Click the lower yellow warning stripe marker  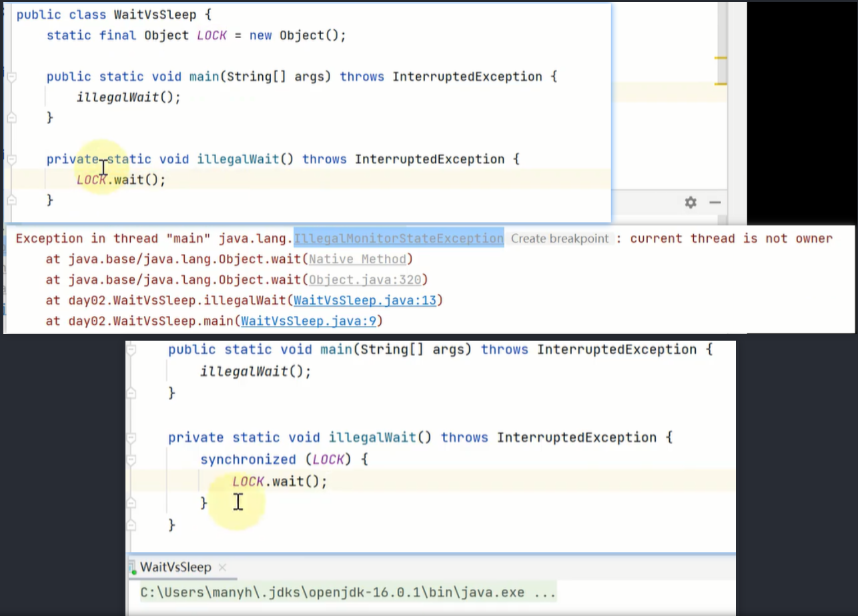coord(720,84)
